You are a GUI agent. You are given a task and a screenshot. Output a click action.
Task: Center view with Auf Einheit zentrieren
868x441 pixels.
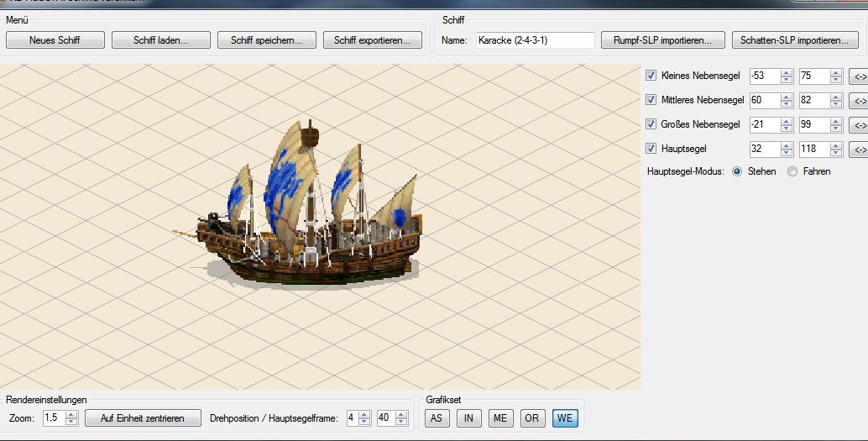(144, 417)
